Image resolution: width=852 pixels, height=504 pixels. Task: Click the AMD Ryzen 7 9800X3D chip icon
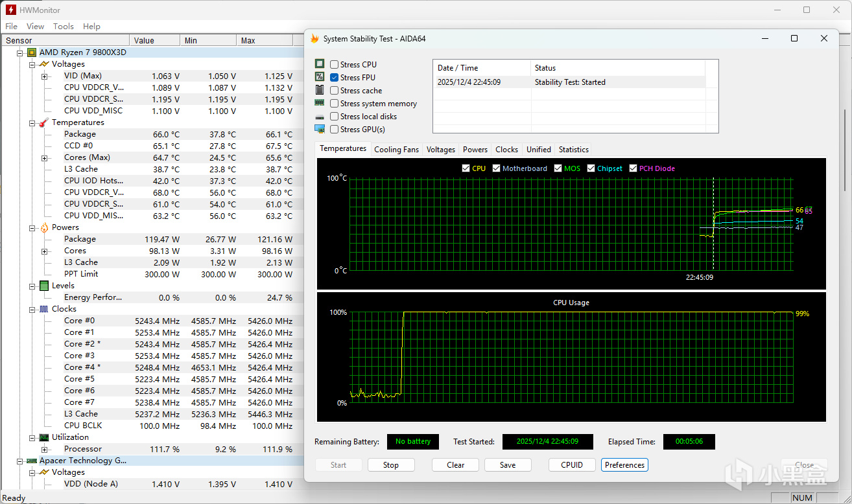tap(32, 52)
